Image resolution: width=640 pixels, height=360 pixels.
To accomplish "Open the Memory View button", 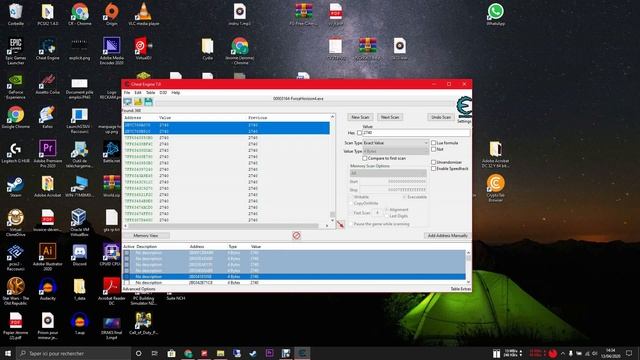I will point(146,236).
